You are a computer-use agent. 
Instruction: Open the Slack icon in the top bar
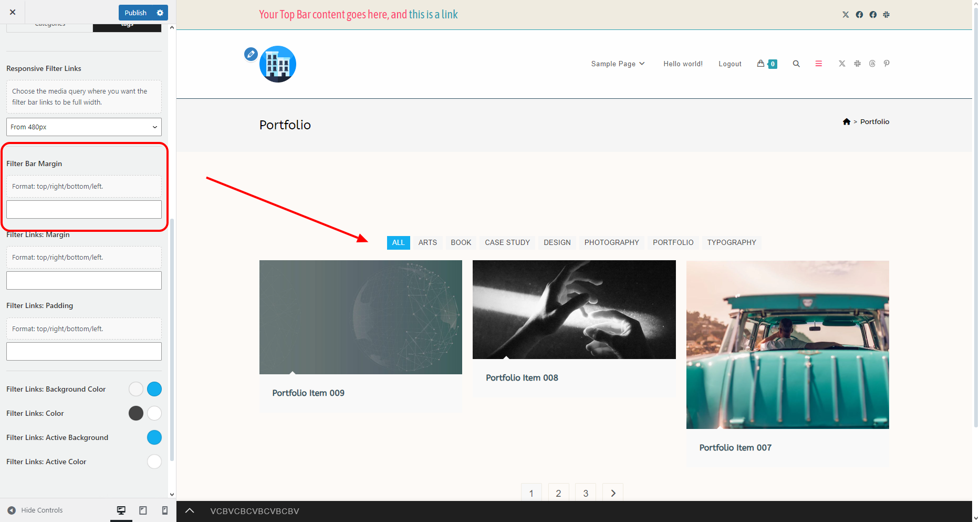point(886,15)
